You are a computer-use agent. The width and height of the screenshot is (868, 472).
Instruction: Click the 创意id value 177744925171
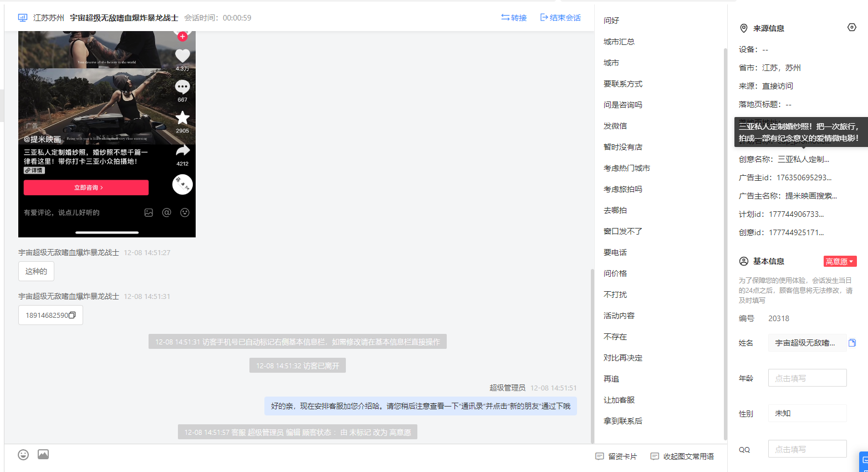click(x=796, y=232)
